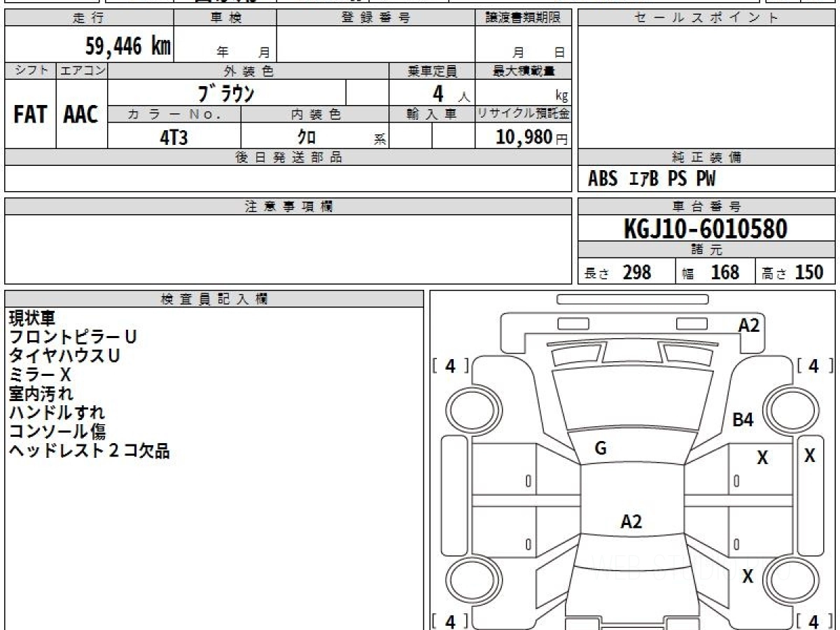Click the 輸入車 header
Viewport: 840px width, 630px height.
point(432,115)
